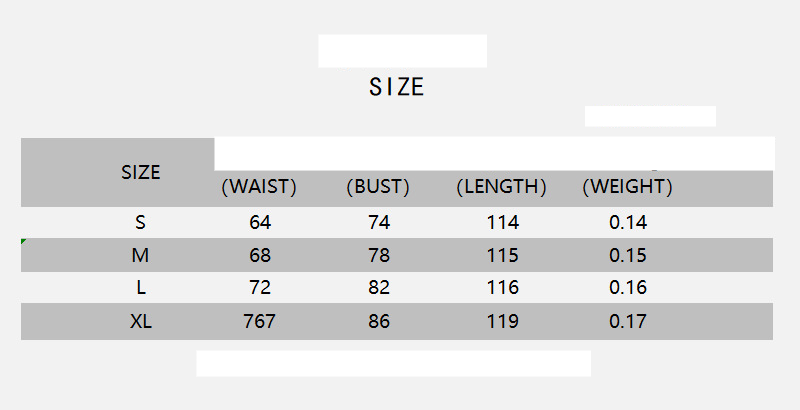Click the green corner marker beside row M
This screenshot has width=800, height=410.
[24, 242]
